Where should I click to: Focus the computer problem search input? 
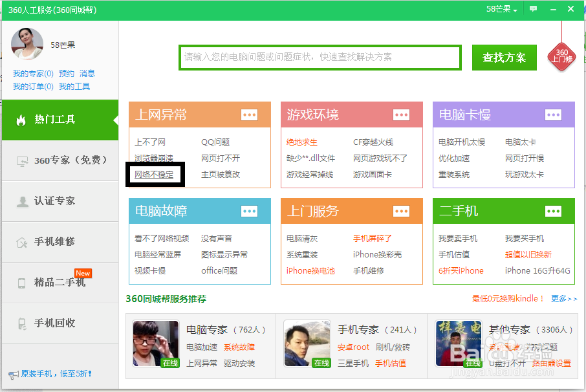tap(320, 57)
